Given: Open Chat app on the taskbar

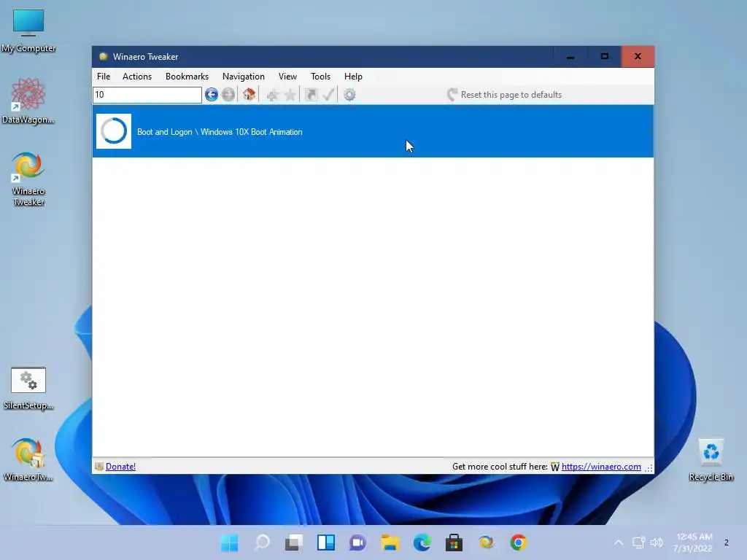Looking at the screenshot, I should [357, 542].
